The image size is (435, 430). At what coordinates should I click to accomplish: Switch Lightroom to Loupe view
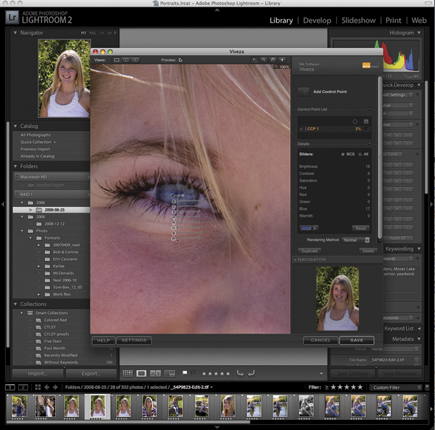click(x=141, y=373)
